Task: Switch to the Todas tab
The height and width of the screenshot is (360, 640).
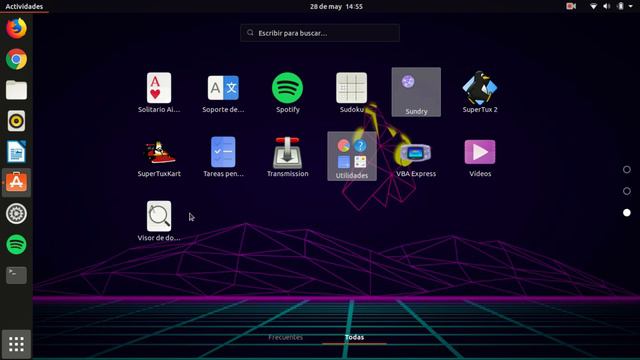Action: tap(354, 337)
